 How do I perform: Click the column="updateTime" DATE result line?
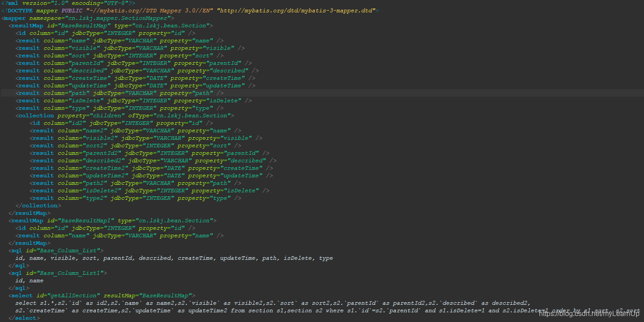point(135,86)
